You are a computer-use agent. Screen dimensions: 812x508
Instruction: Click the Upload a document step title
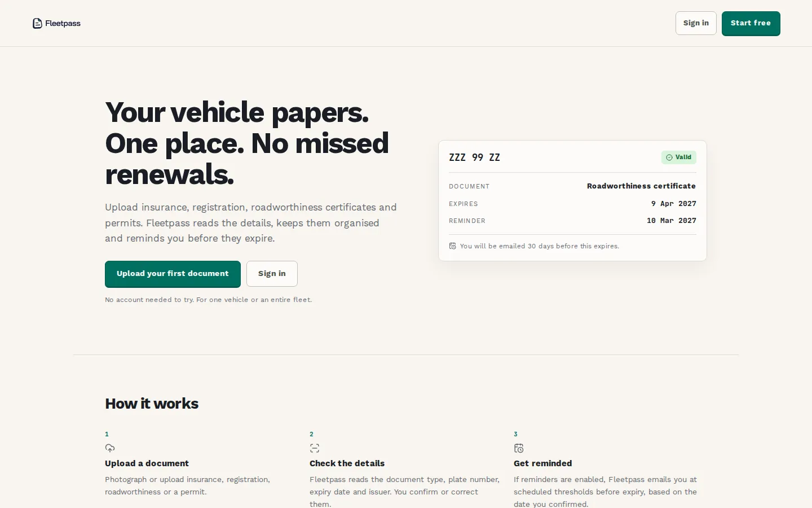[147, 463]
